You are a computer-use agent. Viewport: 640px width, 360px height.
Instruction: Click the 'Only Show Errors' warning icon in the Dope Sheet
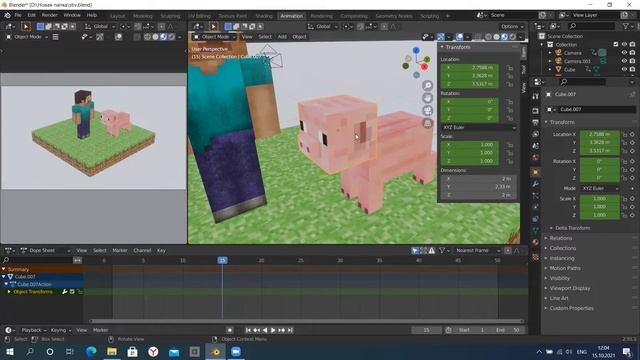coord(432,251)
